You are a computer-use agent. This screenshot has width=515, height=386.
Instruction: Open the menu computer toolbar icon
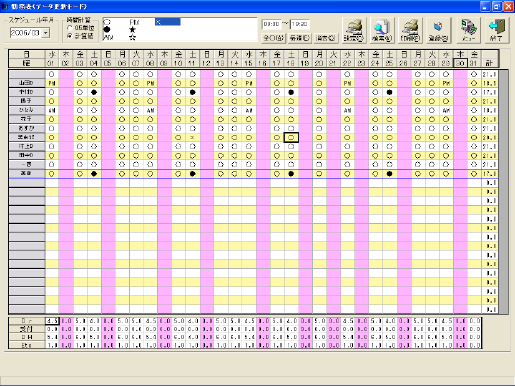click(468, 30)
